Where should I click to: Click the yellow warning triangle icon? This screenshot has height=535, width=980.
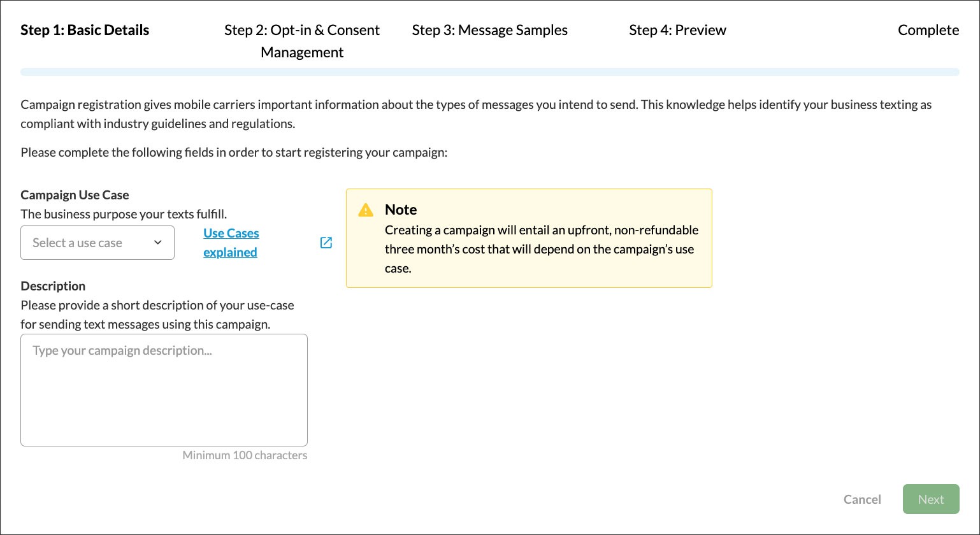pyautogui.click(x=366, y=210)
